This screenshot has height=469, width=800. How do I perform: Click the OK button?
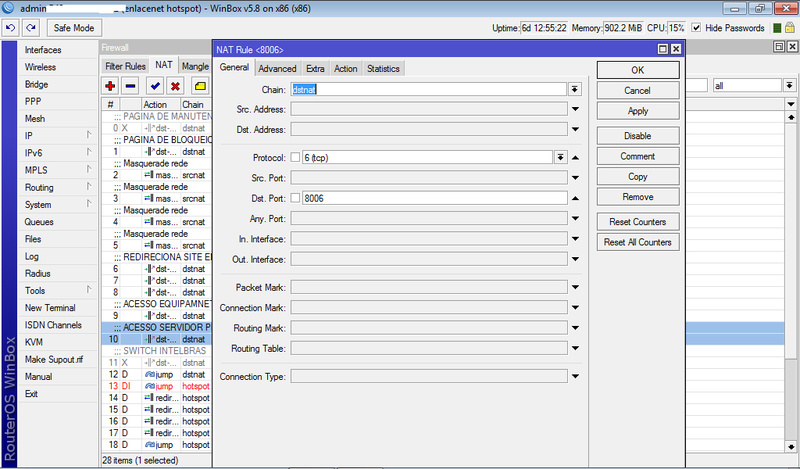[638, 70]
